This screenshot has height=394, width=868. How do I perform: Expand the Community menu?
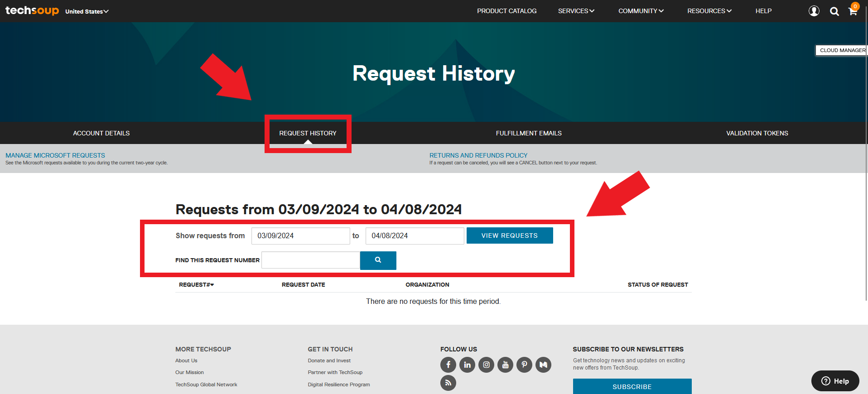[x=641, y=11]
